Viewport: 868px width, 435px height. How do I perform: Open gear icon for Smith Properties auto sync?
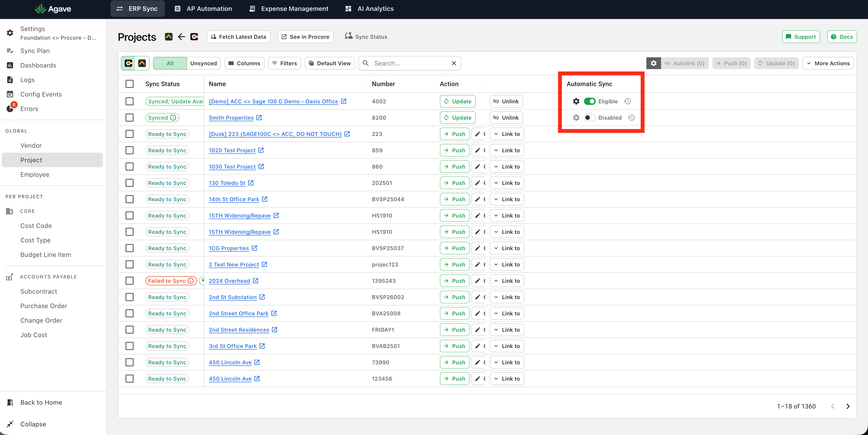click(576, 118)
